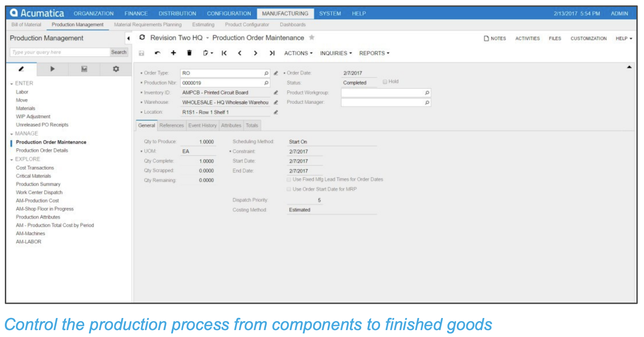Open the clipboard copy/paste dropdown icon
This screenshot has height=337, width=644.
[x=208, y=53]
